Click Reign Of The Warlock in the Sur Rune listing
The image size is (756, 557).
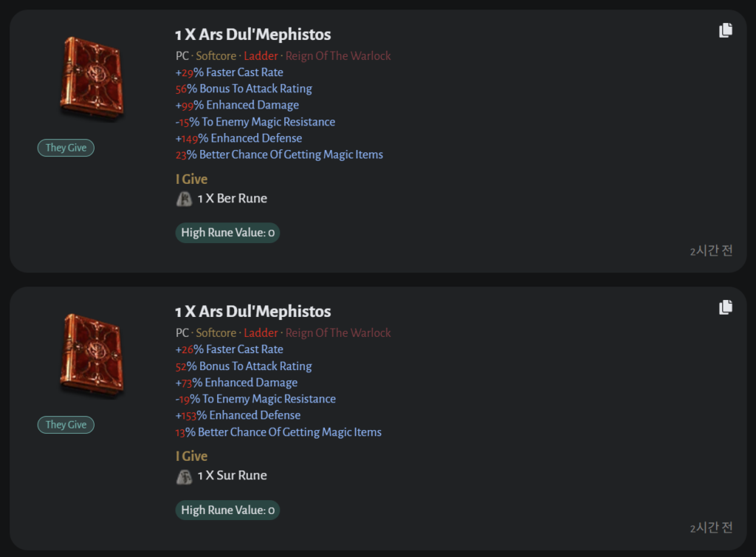(x=338, y=333)
